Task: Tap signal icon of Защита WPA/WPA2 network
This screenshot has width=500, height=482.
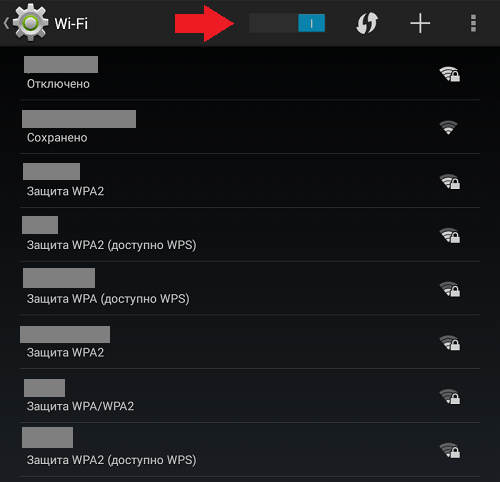Action: [x=449, y=397]
